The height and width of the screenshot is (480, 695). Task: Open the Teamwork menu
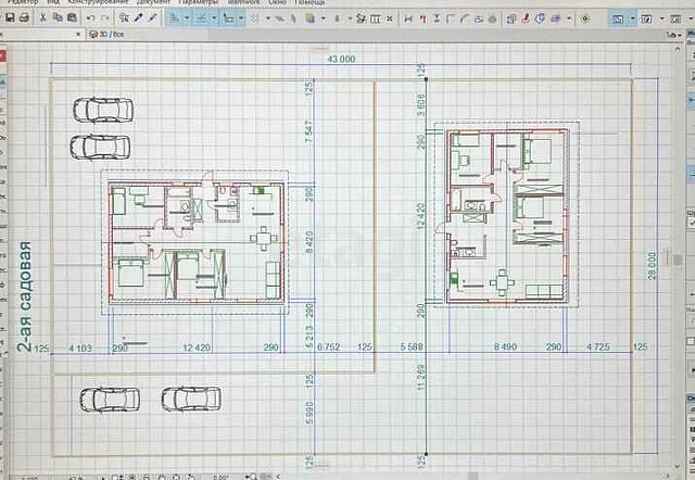[243, 4]
